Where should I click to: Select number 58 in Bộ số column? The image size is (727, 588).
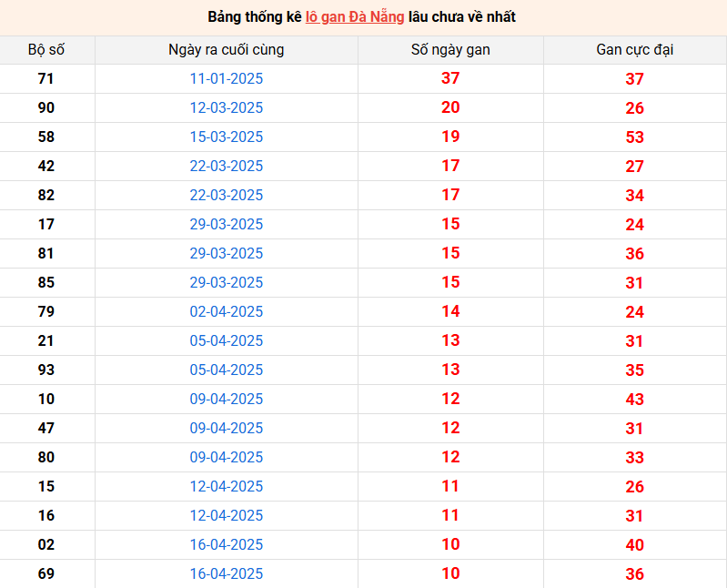45,137
